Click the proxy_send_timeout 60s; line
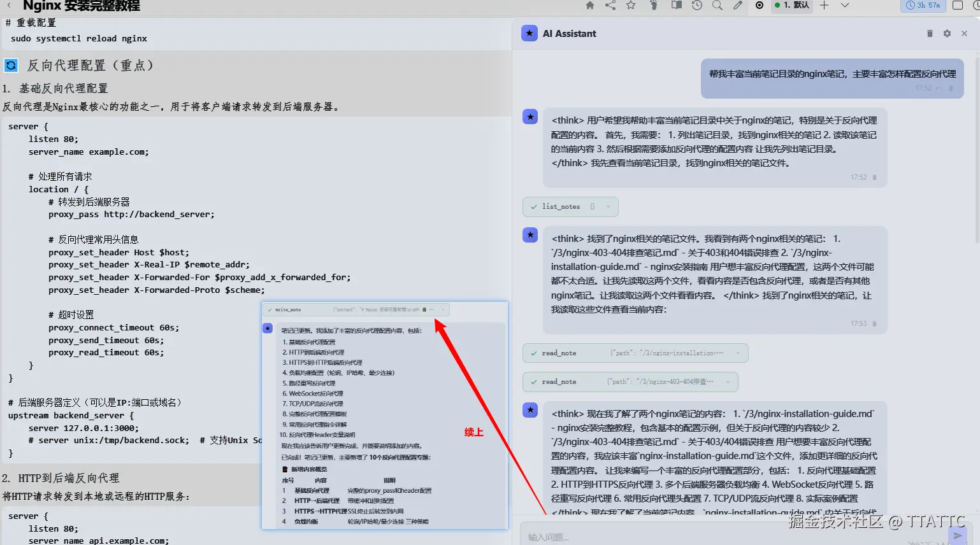Screen dimensions: 980x545 coord(106,341)
